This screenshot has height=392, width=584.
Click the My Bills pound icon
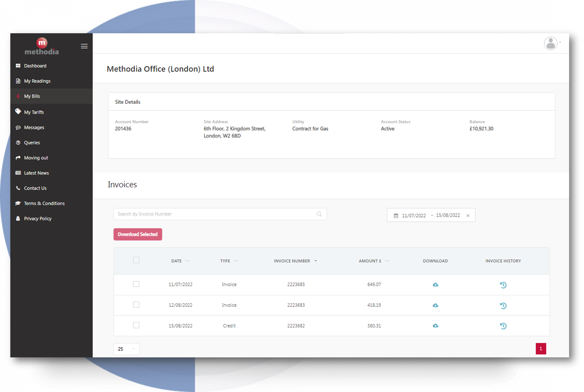(18, 96)
